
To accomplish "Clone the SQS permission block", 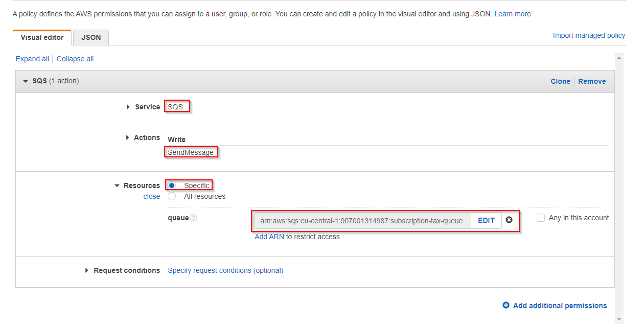I will pyautogui.click(x=560, y=81).
